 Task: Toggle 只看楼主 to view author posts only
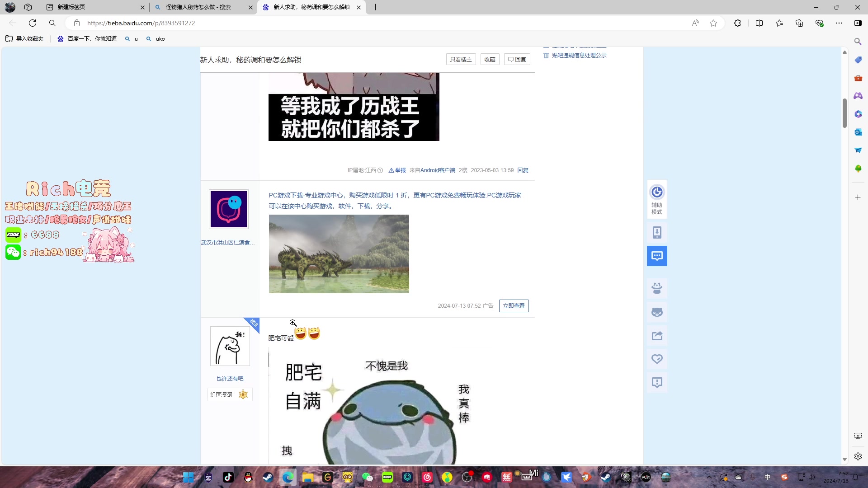[460, 59]
